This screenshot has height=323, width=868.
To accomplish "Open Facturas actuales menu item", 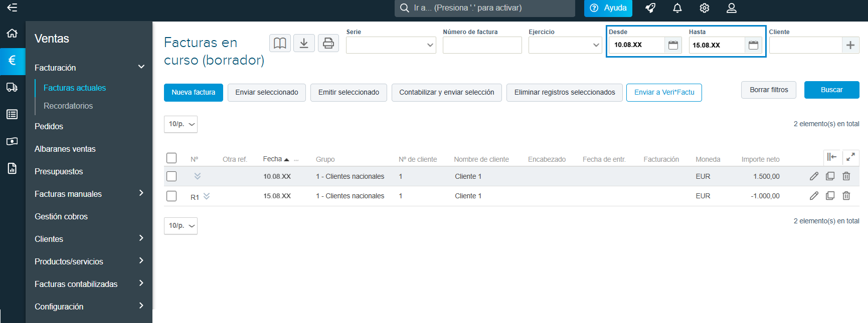I will pos(75,88).
